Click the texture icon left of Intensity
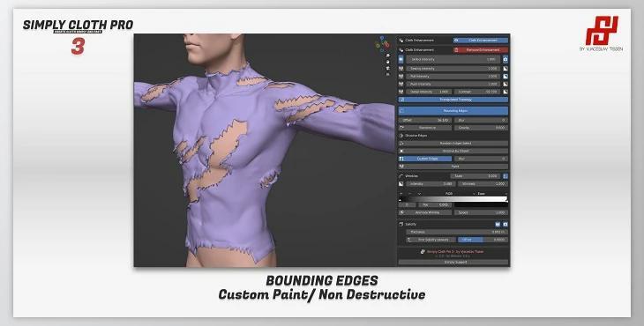The height and width of the screenshot is (326, 644). click(401, 184)
